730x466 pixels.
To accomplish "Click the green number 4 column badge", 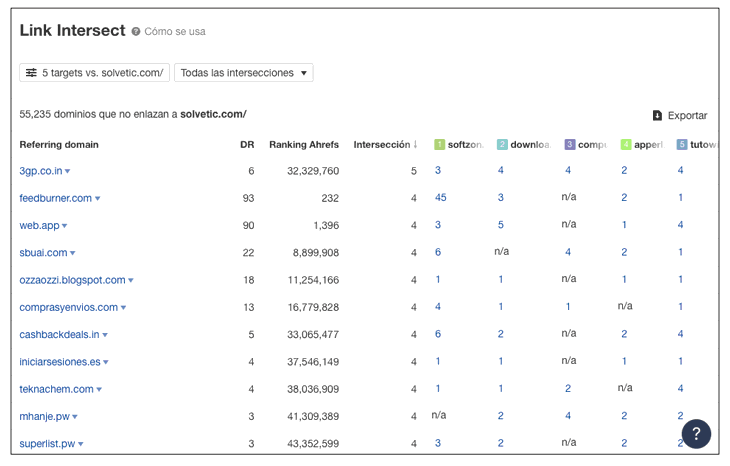I will coord(626,145).
